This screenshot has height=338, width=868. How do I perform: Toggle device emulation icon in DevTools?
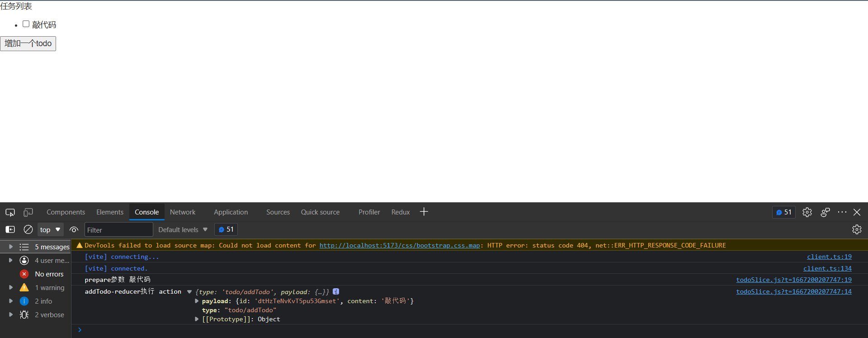[x=28, y=212]
